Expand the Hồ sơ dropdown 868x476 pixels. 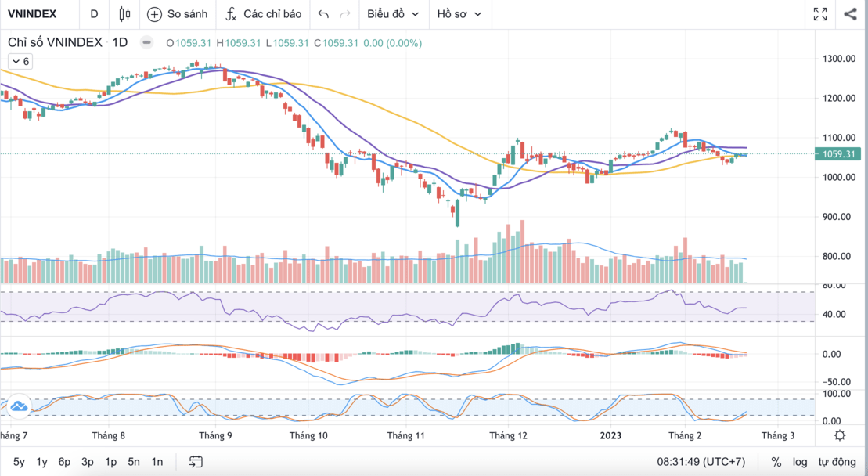click(459, 14)
